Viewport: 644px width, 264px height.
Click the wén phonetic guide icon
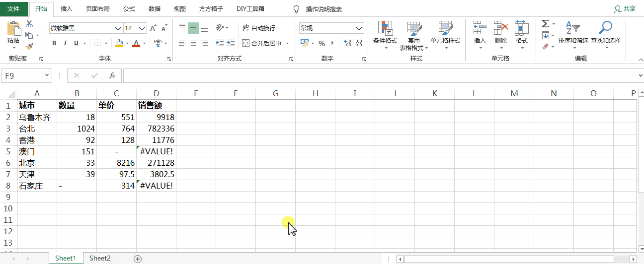coord(158,43)
